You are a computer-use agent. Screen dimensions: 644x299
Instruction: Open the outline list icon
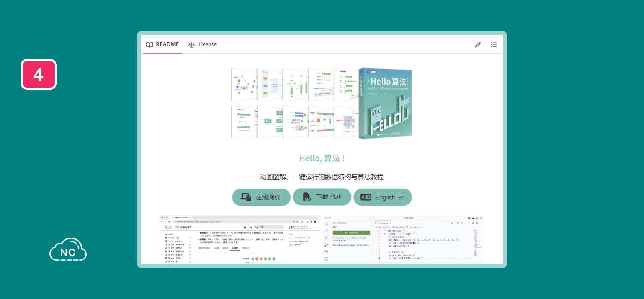click(x=494, y=45)
